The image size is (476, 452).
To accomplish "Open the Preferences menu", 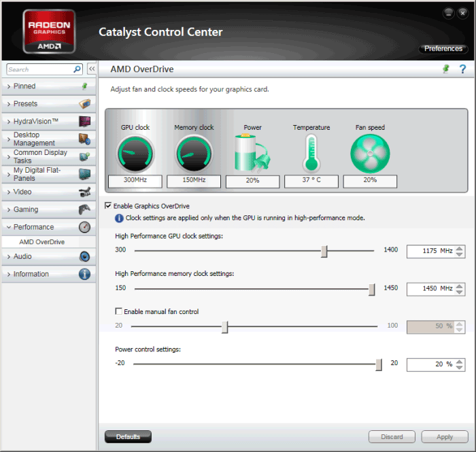I will (443, 49).
